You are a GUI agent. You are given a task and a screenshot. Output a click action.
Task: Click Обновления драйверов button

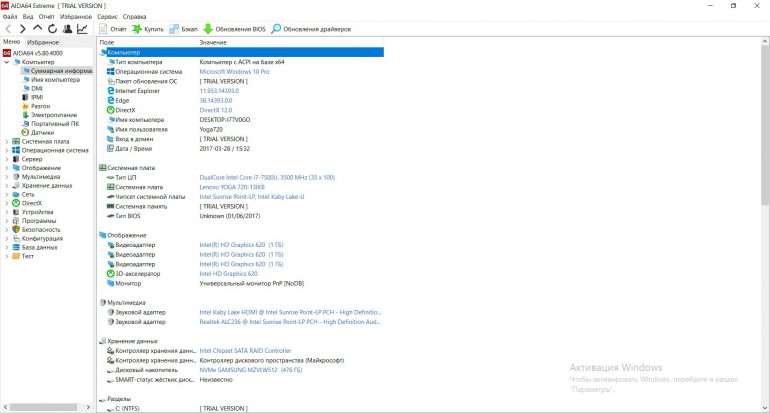[x=311, y=29]
